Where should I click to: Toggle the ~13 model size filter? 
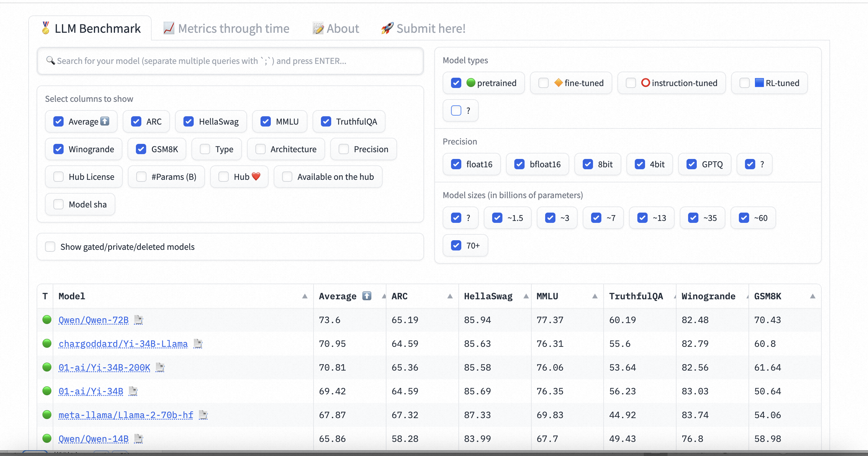coord(642,218)
